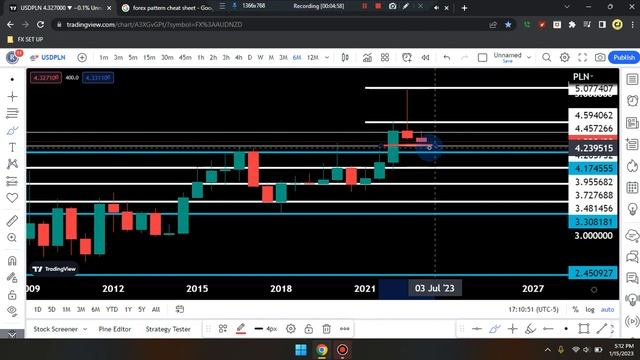The image size is (640, 360).
Task: Open the symbol quick search magnifier
Action: [547, 58]
